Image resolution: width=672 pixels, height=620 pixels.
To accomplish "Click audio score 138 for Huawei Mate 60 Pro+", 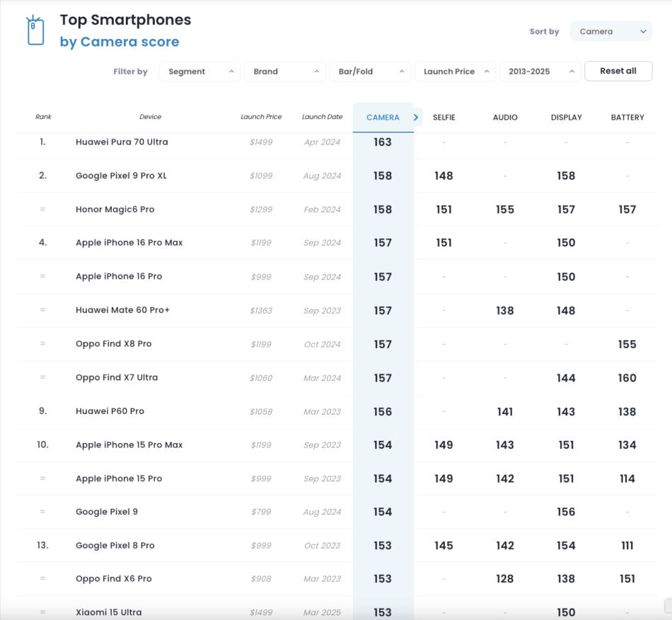I will (x=505, y=311).
